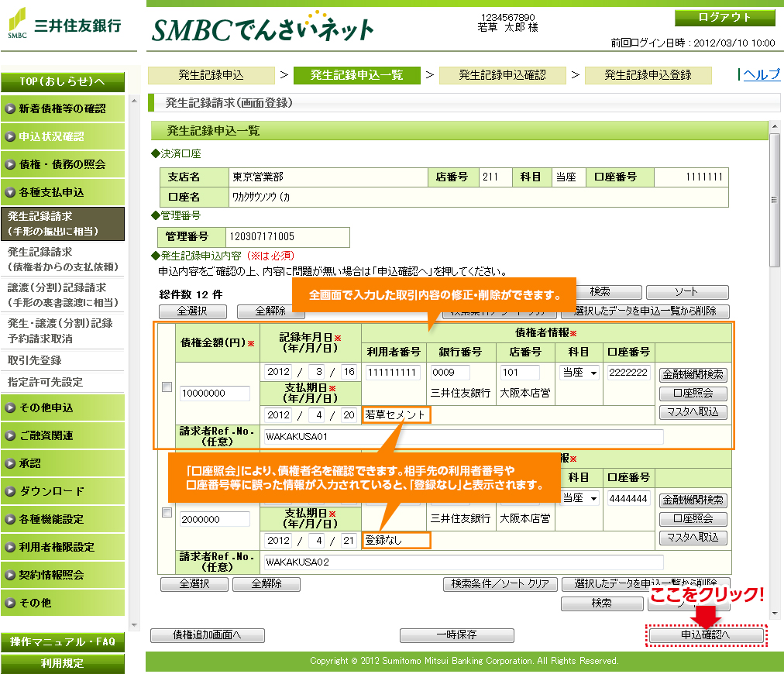The width and height of the screenshot is (784, 674).
Task: Collapse the 各種支払申込 menu arrow icon
Action: [10, 192]
